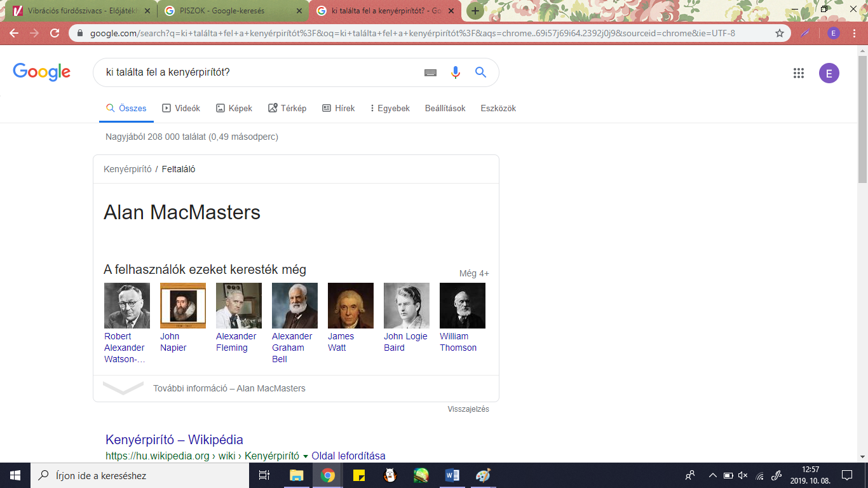Open the Kenyérpirító – Wikipédia result
The height and width of the screenshot is (488, 868).
coord(174,440)
